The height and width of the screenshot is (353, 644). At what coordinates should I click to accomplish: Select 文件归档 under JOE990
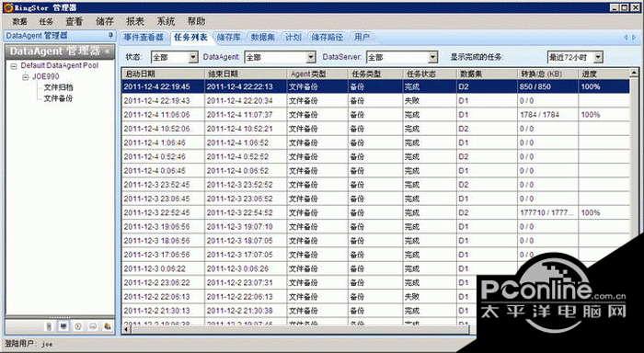[x=58, y=87]
